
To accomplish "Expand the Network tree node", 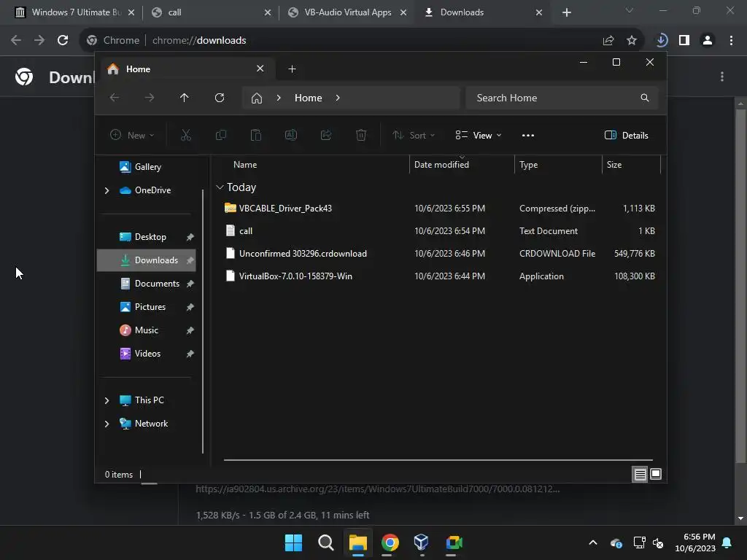I will [107, 424].
